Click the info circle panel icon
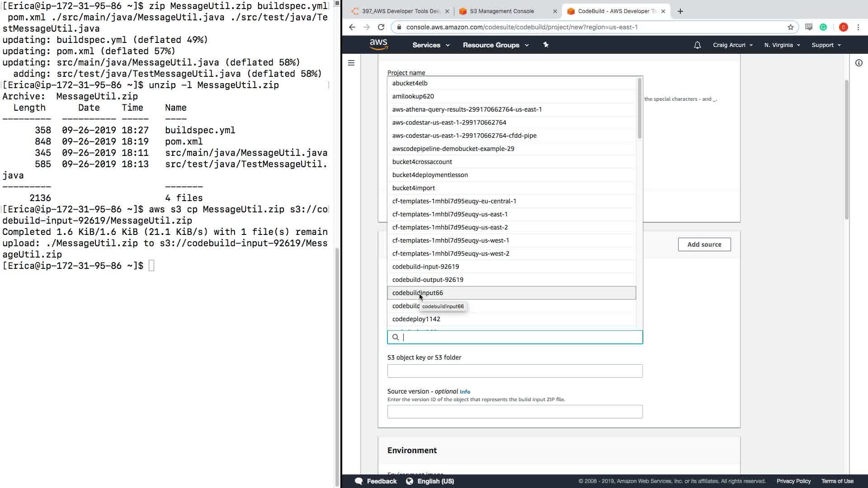 [x=859, y=63]
